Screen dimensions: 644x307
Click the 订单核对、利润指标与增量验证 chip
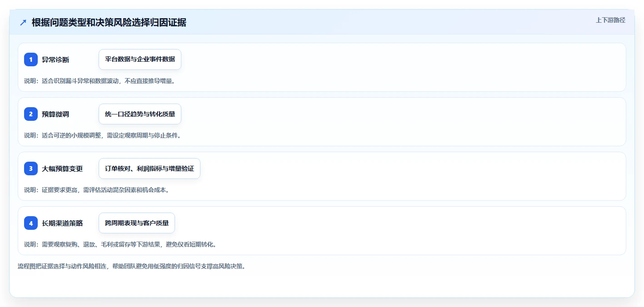150,168
